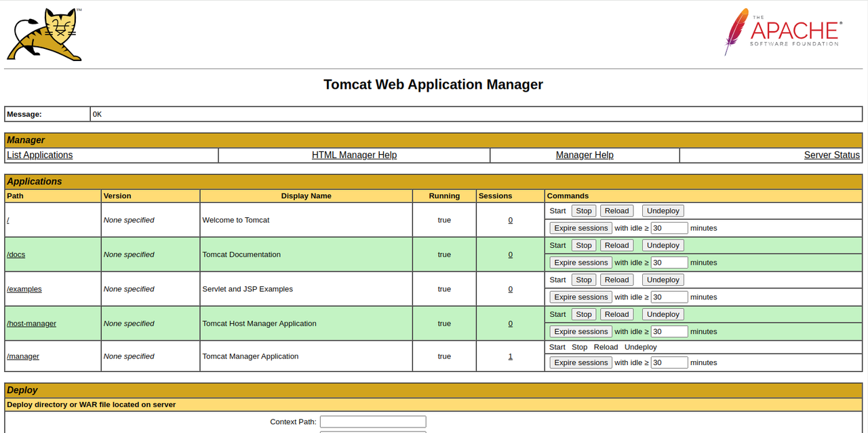Click the Applications section header
The width and height of the screenshot is (868, 433).
(x=434, y=181)
